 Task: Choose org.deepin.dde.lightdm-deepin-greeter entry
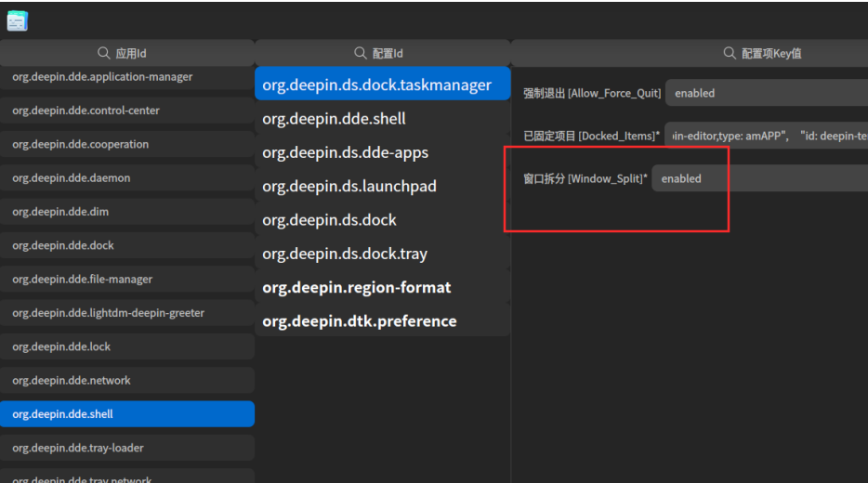pos(127,313)
